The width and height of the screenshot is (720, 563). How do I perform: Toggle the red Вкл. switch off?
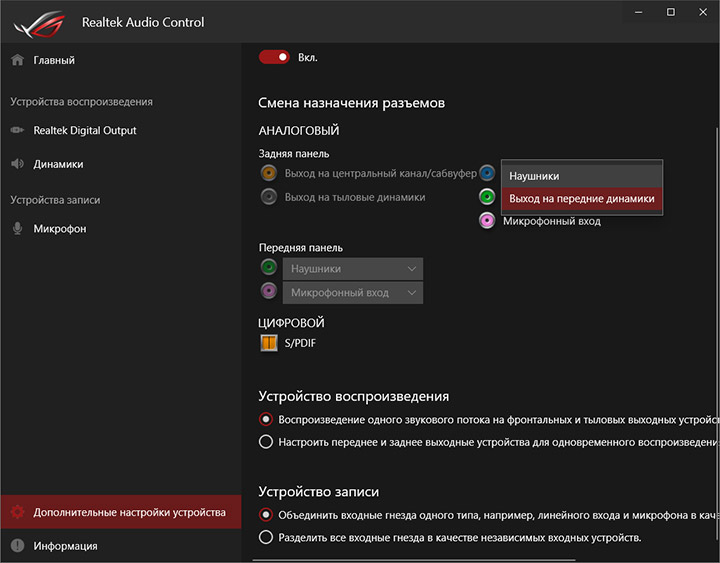(x=274, y=57)
